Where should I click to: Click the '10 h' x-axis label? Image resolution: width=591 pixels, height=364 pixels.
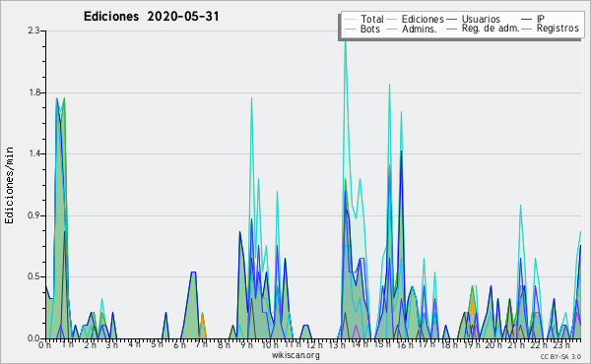(x=270, y=345)
